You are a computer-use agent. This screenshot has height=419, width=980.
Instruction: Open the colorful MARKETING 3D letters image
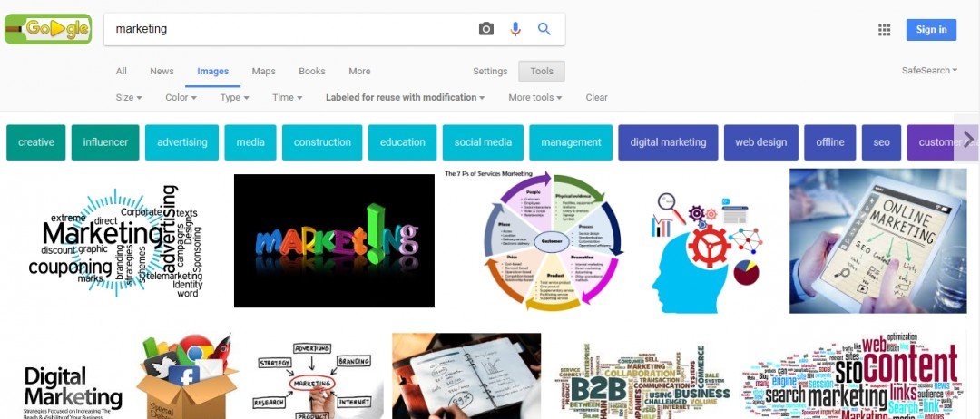pos(334,240)
